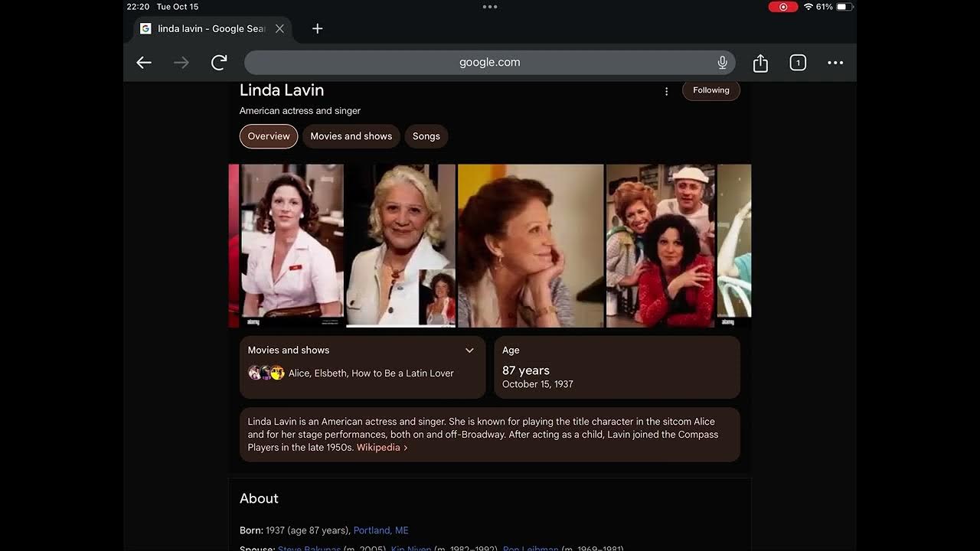Open the share sheet icon
Image resolution: width=980 pixels, height=551 pixels.
tap(760, 63)
